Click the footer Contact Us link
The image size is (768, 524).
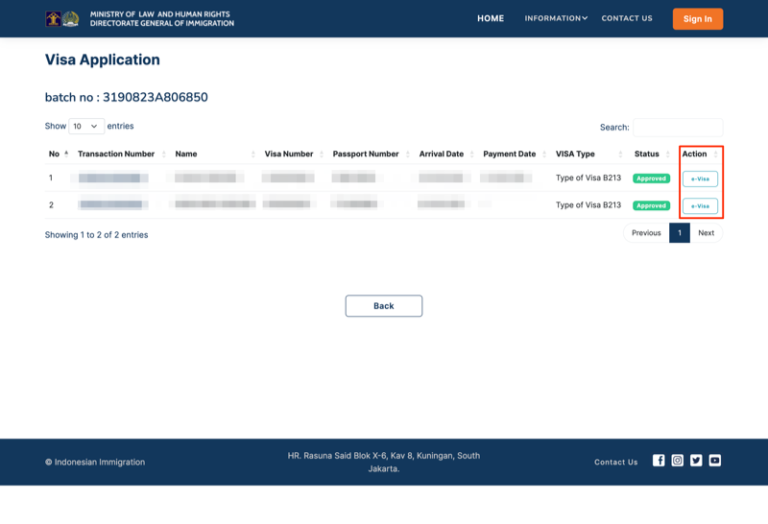coord(616,462)
